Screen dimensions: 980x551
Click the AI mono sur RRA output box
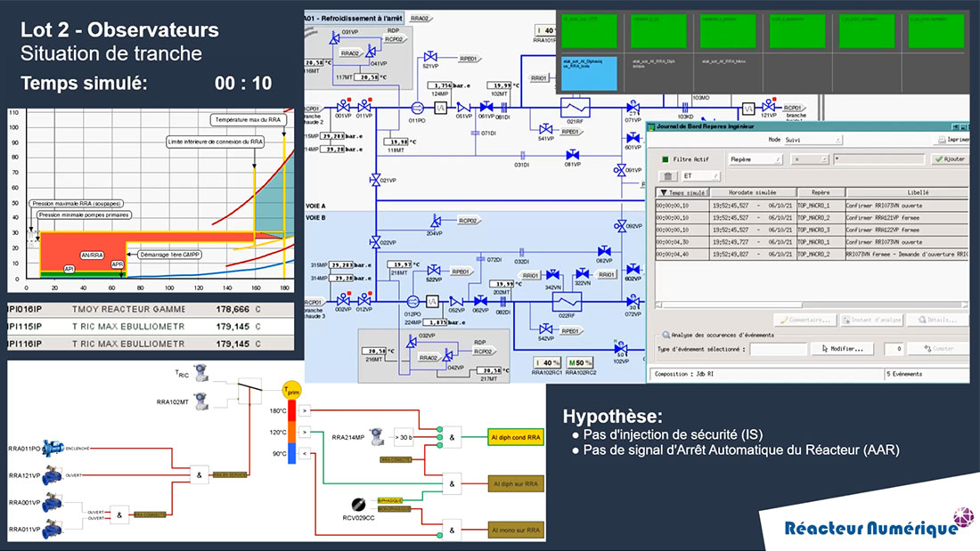coord(516,530)
